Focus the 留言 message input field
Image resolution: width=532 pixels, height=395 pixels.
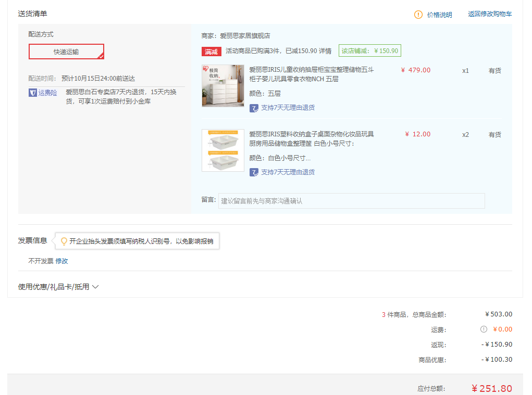(x=352, y=201)
